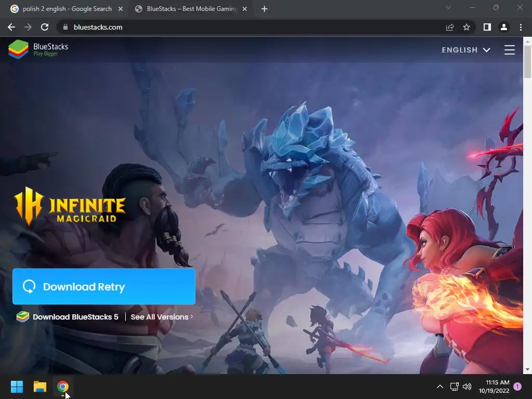Click the Infinite Magicraid game logo
The image size is (532, 399).
point(70,206)
